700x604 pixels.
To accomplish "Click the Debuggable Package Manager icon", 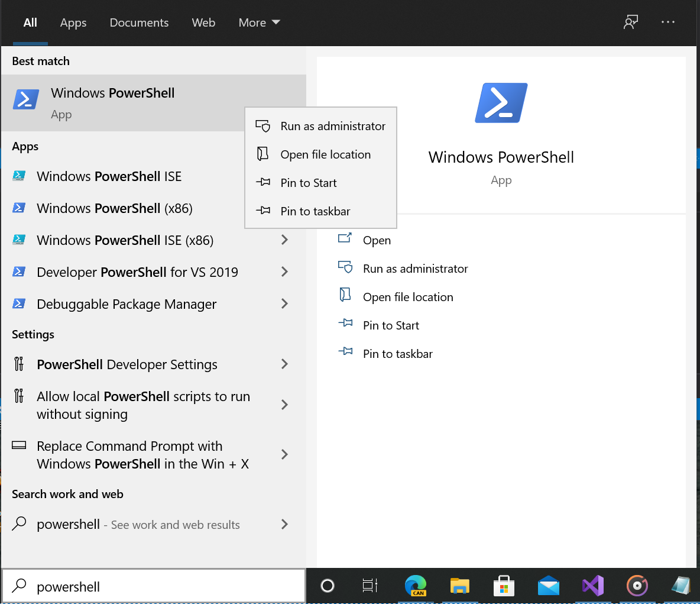I will coord(19,304).
